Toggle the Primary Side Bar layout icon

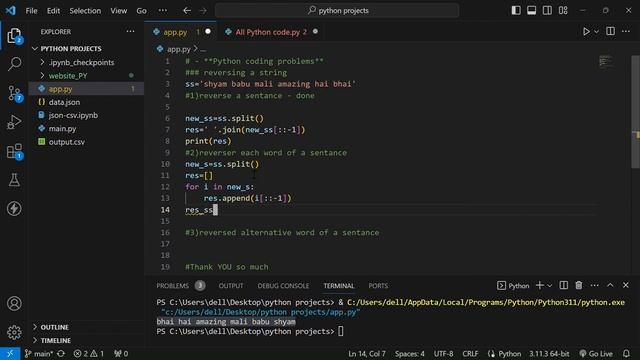[x=516, y=11]
